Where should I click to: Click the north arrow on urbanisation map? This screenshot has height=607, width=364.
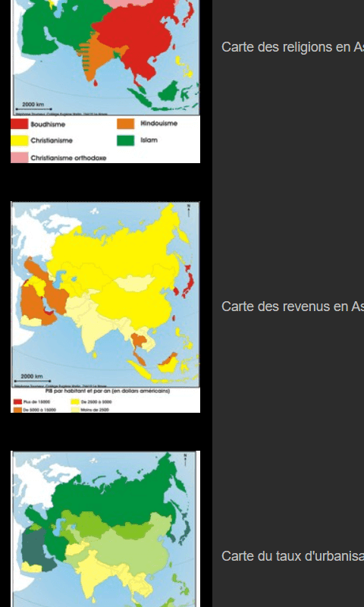(x=186, y=460)
